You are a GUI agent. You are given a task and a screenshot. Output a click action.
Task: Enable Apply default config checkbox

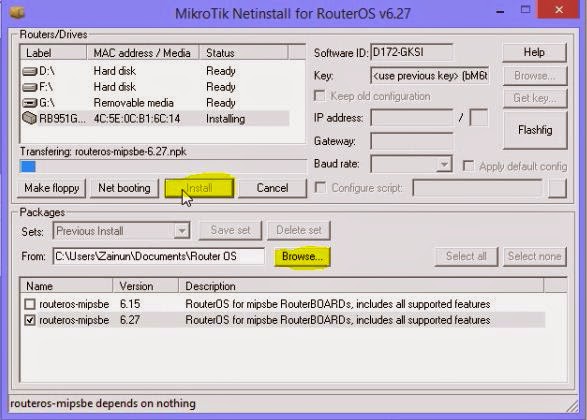tap(468, 166)
